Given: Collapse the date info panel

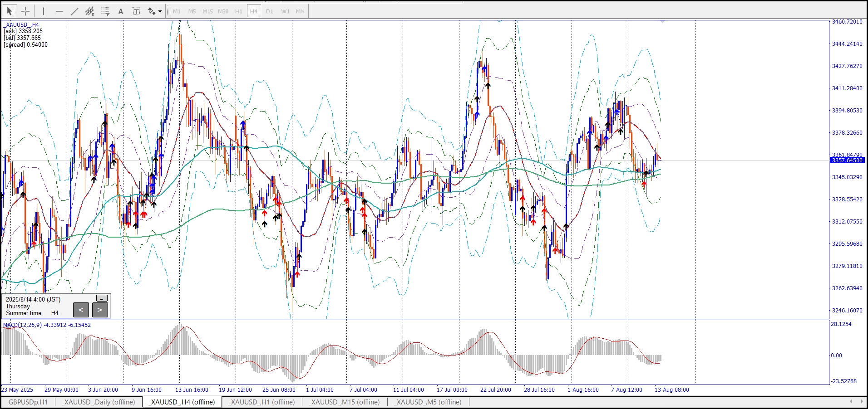Looking at the screenshot, I should [x=102, y=298].
